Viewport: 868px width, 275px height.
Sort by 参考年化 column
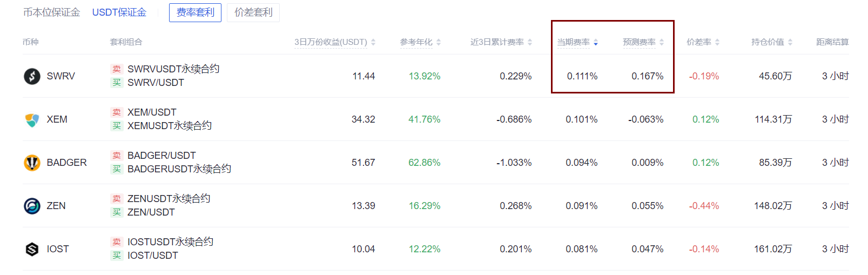pyautogui.click(x=420, y=42)
